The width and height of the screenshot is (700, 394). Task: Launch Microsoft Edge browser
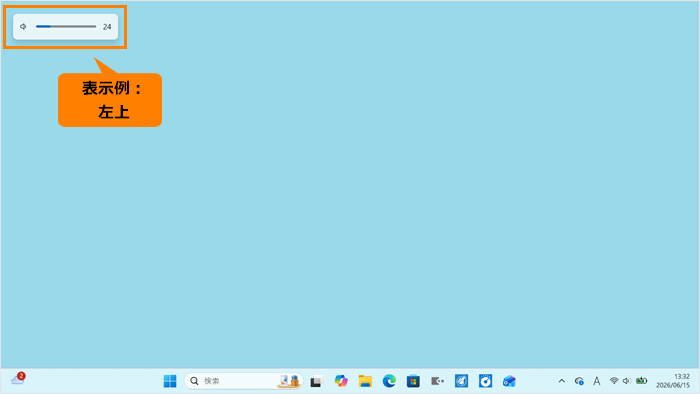389,381
